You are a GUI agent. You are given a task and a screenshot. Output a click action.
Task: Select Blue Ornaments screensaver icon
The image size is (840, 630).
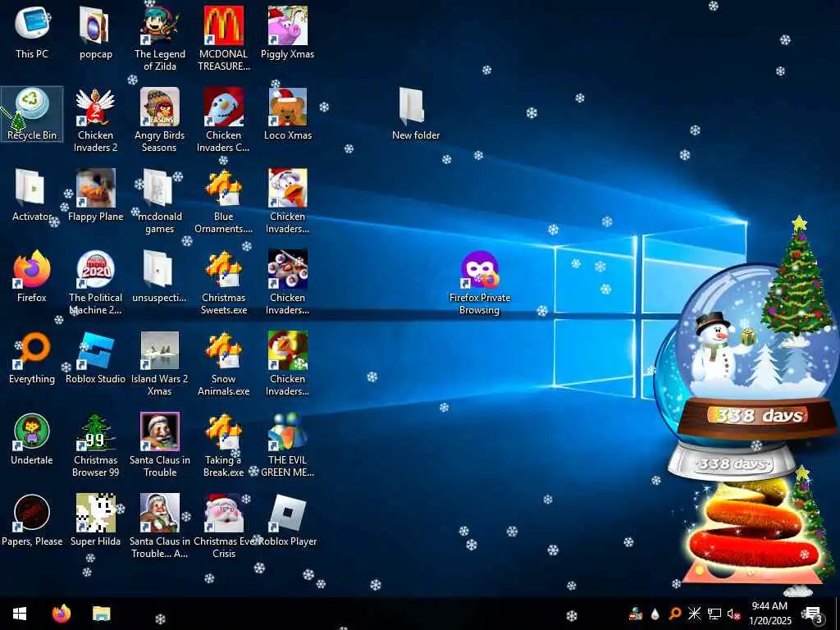tap(223, 202)
